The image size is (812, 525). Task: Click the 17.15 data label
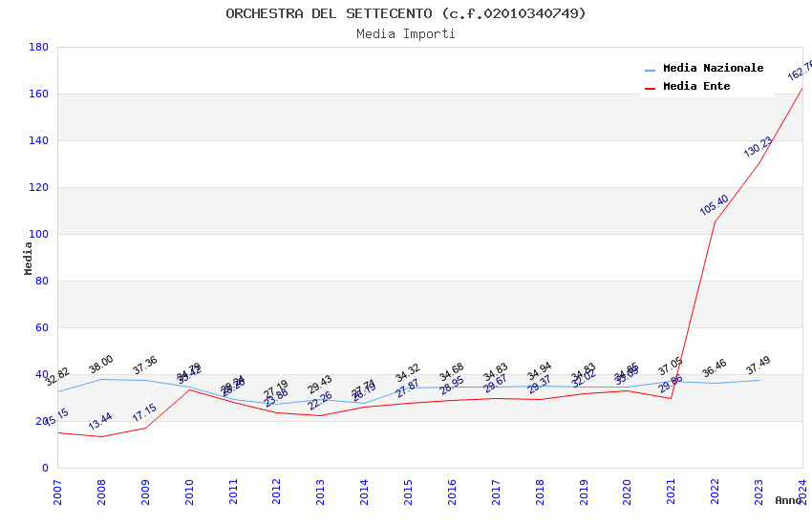click(144, 412)
